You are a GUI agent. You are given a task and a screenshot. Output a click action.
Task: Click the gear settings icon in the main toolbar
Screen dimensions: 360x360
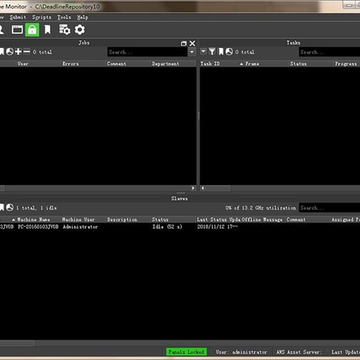click(80, 30)
